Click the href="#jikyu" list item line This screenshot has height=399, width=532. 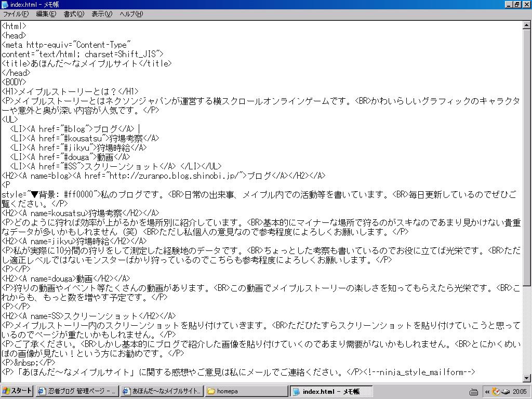point(78,148)
